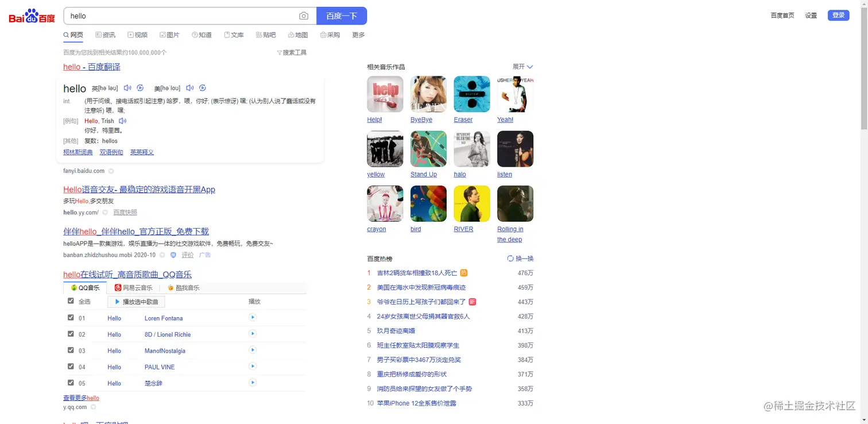Click icon after hello.yy.com/
Image resolution: width=868 pixels, height=424 pixels.
click(x=105, y=213)
